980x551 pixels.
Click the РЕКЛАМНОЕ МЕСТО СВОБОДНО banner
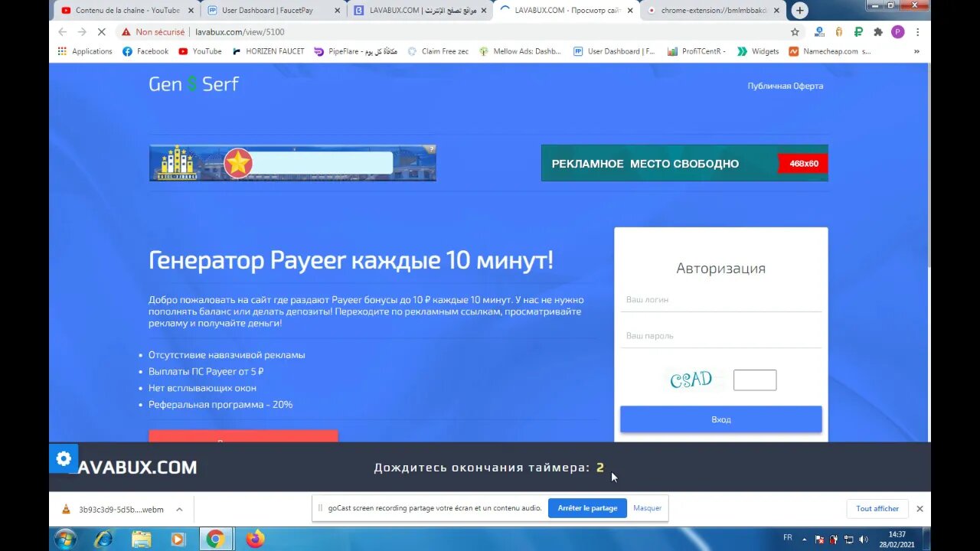point(684,163)
